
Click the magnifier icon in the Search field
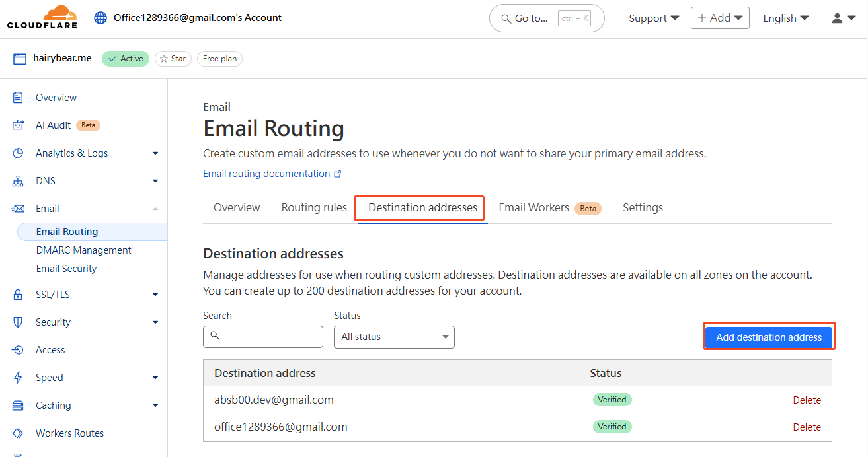tap(215, 336)
